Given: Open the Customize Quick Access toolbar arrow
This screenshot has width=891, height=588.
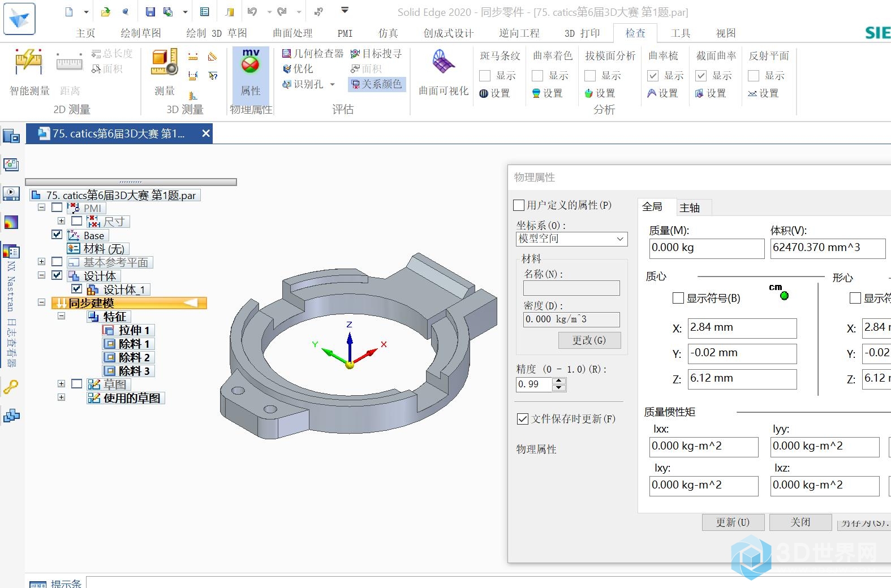Looking at the screenshot, I should (345, 10).
